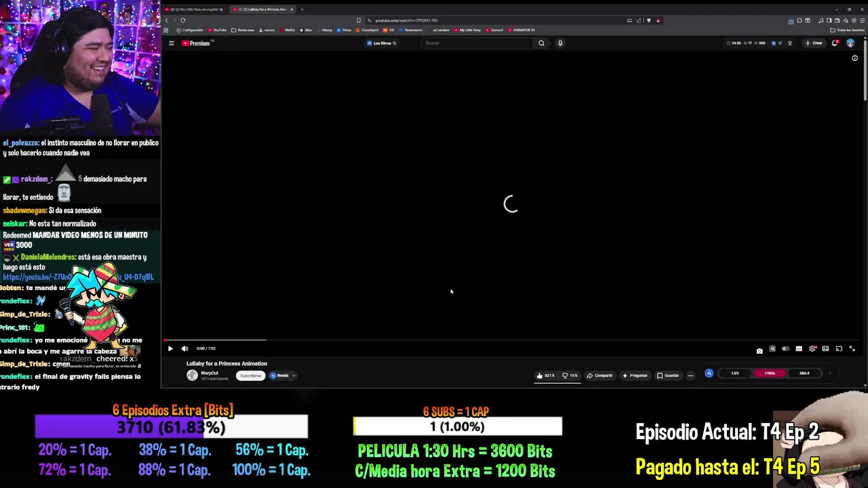Open the more actions ellipsis menu
Image resolution: width=868 pixels, height=488 pixels.
point(690,375)
